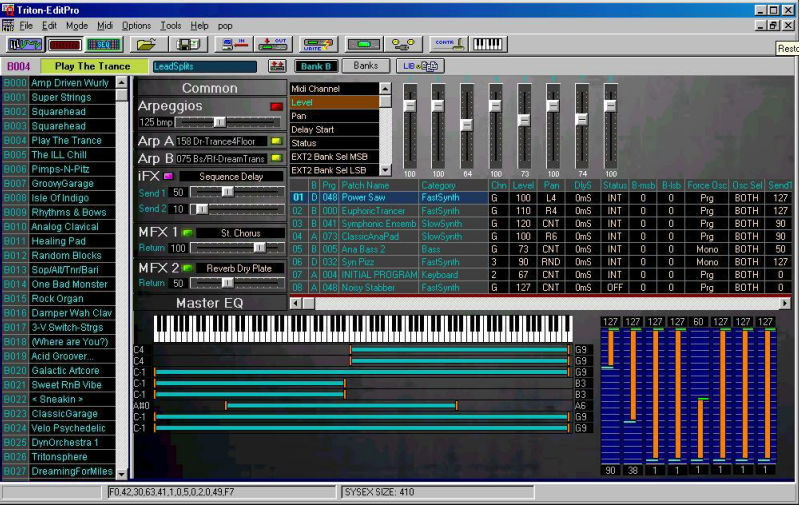The image size is (800, 505).
Task: Toggle the MFX 1 green LED
Action: point(187,233)
